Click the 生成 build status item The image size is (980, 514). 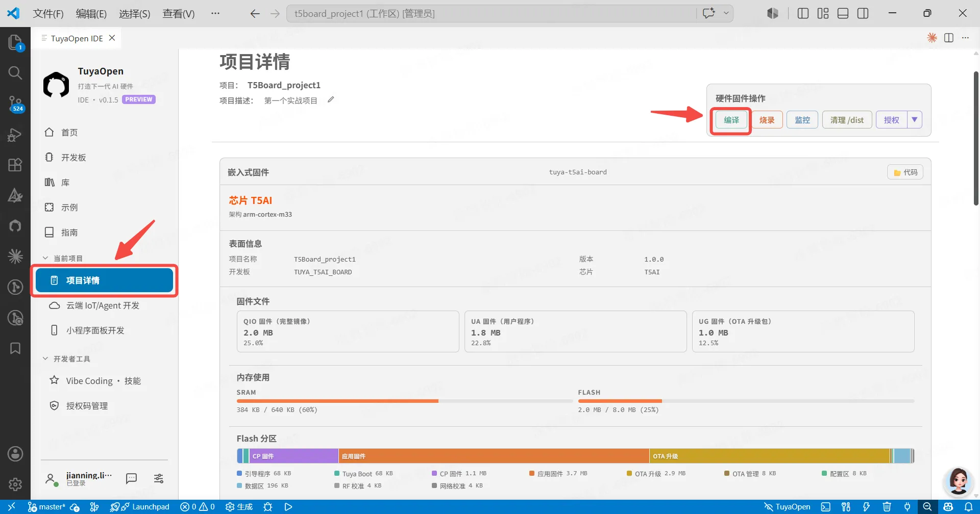239,507
